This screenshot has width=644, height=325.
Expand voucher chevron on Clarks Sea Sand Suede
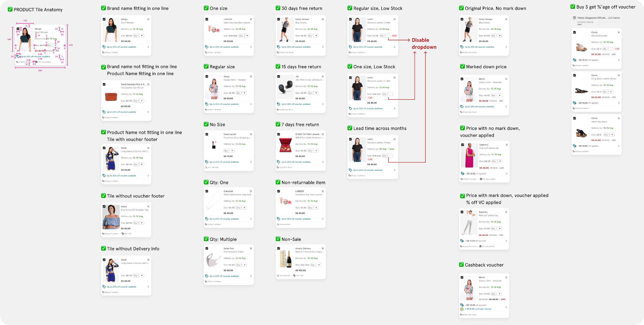tap(619, 60)
